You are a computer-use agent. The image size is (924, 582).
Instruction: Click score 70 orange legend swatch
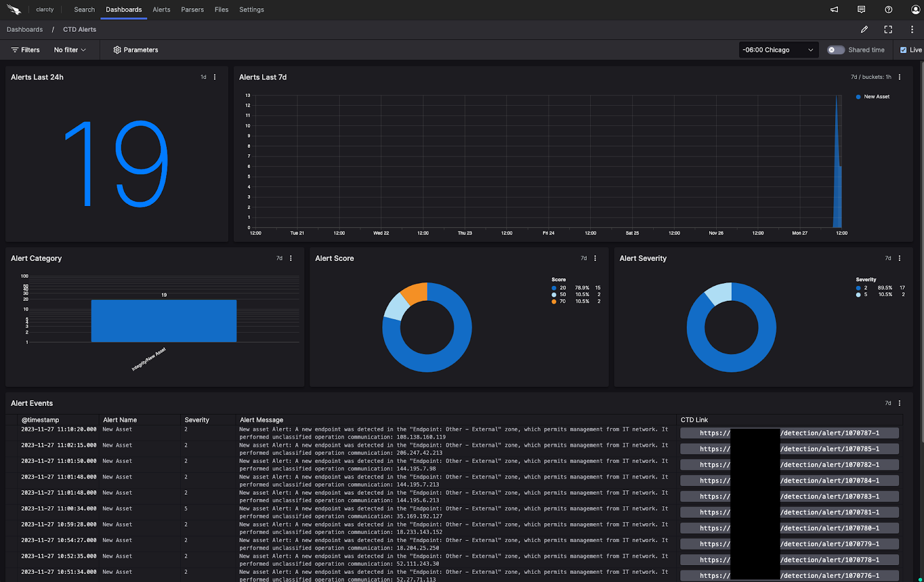pos(554,301)
